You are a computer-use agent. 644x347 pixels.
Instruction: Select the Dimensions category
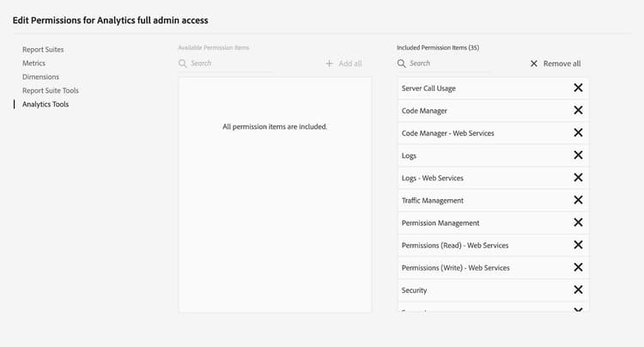(x=40, y=77)
